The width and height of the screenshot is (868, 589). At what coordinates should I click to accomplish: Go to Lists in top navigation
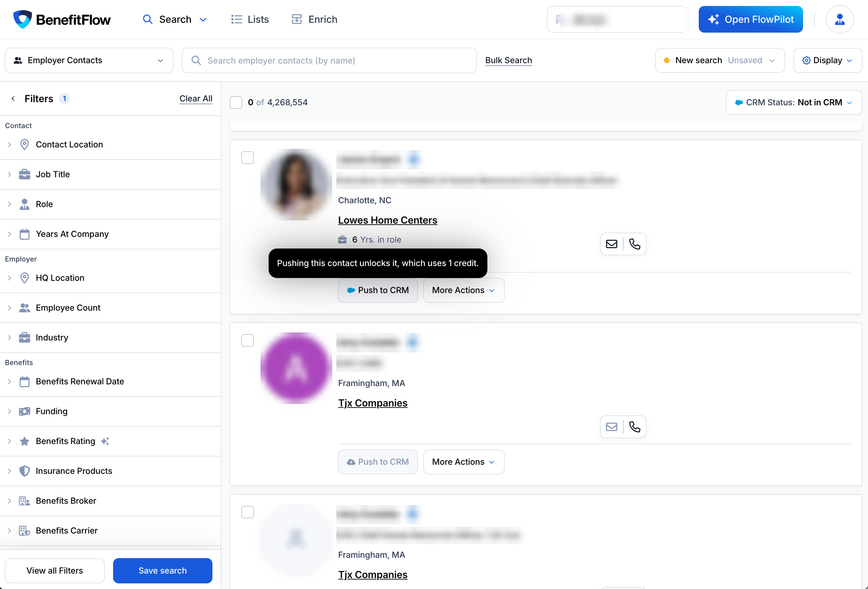pyautogui.click(x=250, y=19)
